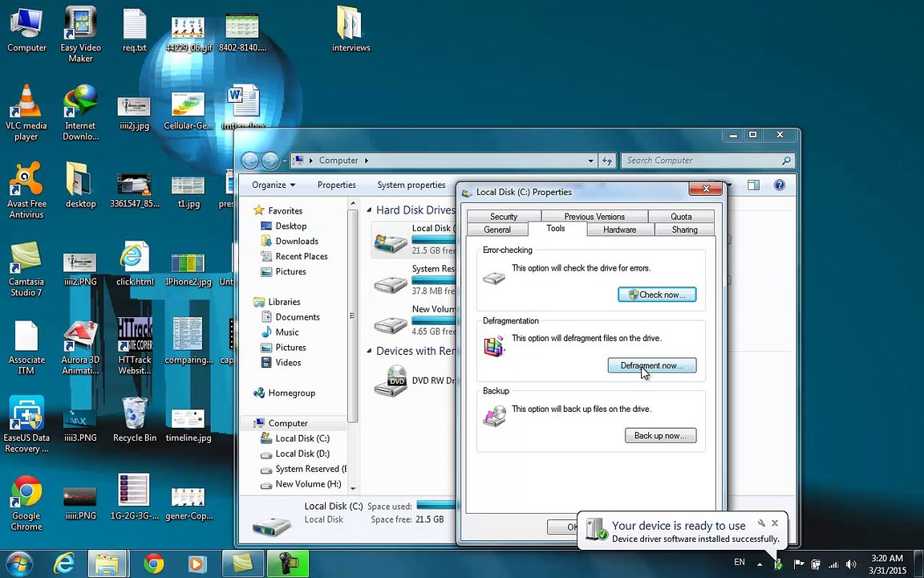This screenshot has height=578, width=924.
Task: Click Chrome icon in the taskbar
Action: point(154,564)
